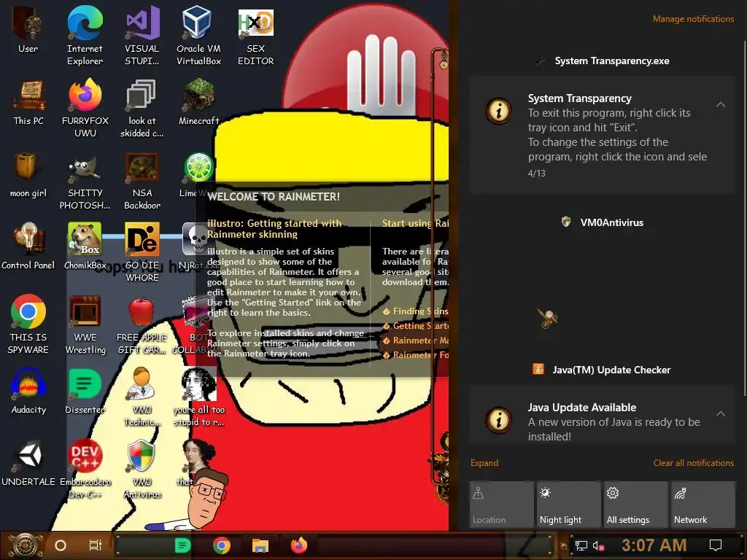Open the Control Panel desktop icon
The image size is (747, 560).
[x=28, y=246]
